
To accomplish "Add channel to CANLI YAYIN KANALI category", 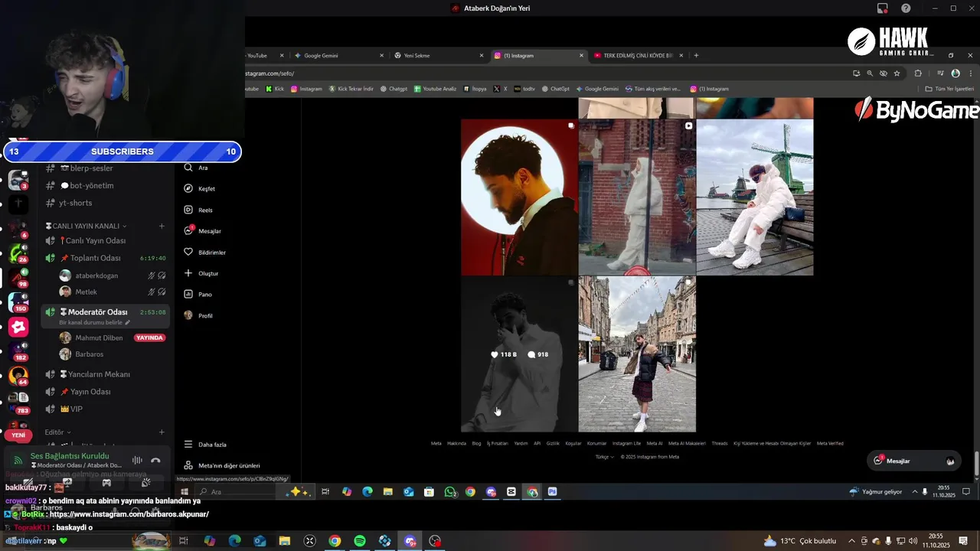I will [162, 226].
